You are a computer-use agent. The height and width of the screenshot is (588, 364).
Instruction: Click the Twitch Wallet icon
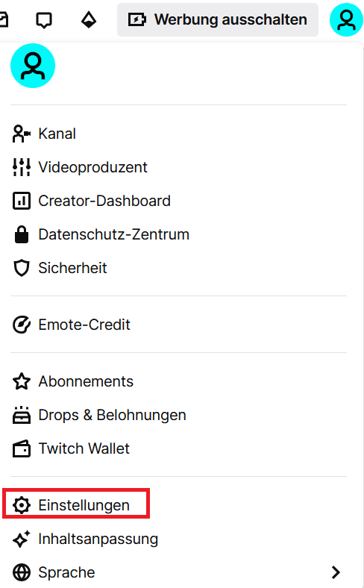[x=22, y=448]
